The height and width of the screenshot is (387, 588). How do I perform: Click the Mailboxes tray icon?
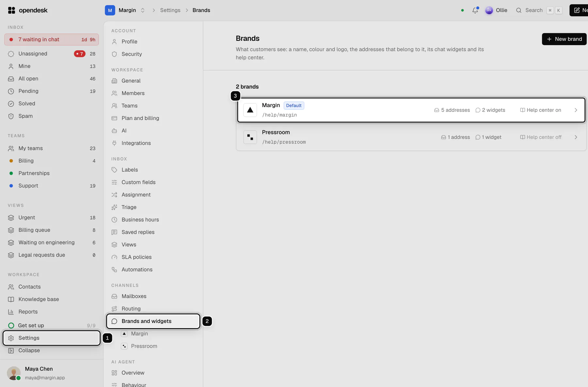click(114, 296)
